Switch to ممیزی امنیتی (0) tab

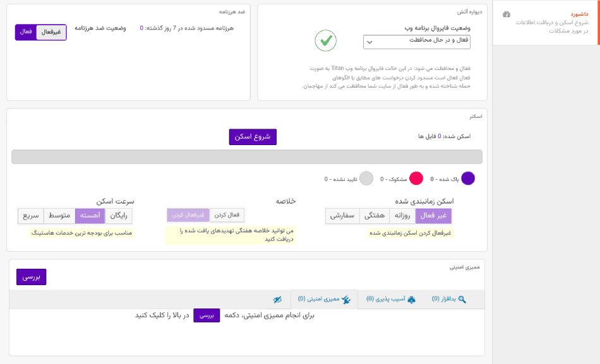(x=324, y=299)
